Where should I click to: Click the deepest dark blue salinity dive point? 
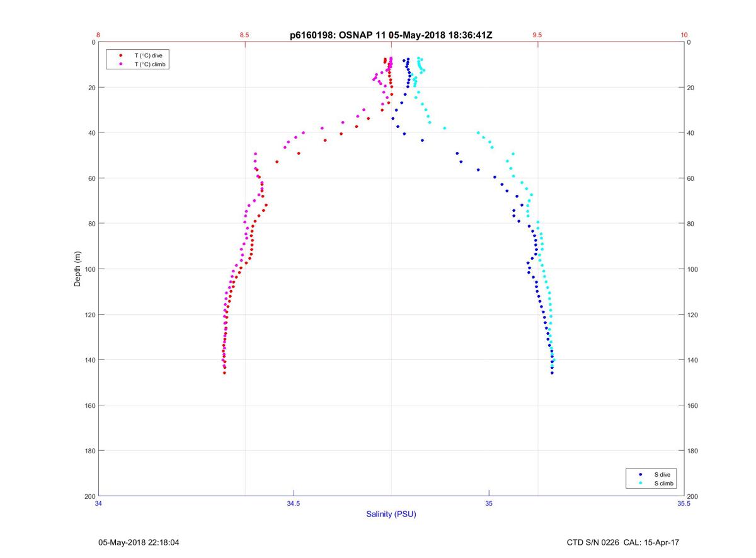coord(552,373)
